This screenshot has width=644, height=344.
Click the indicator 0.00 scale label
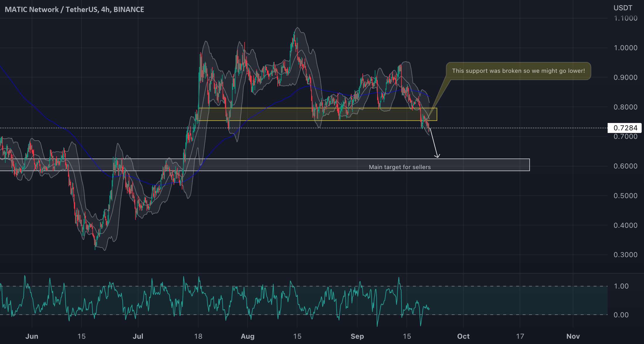(621, 315)
